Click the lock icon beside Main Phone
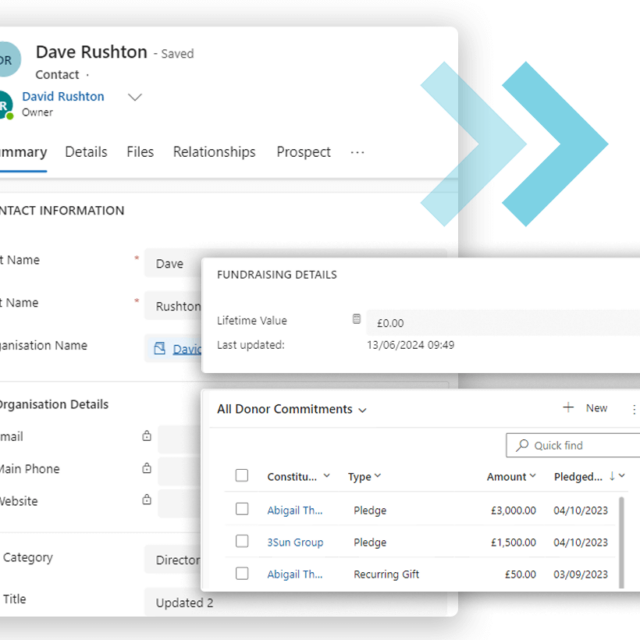The height and width of the screenshot is (640, 640). (x=147, y=468)
